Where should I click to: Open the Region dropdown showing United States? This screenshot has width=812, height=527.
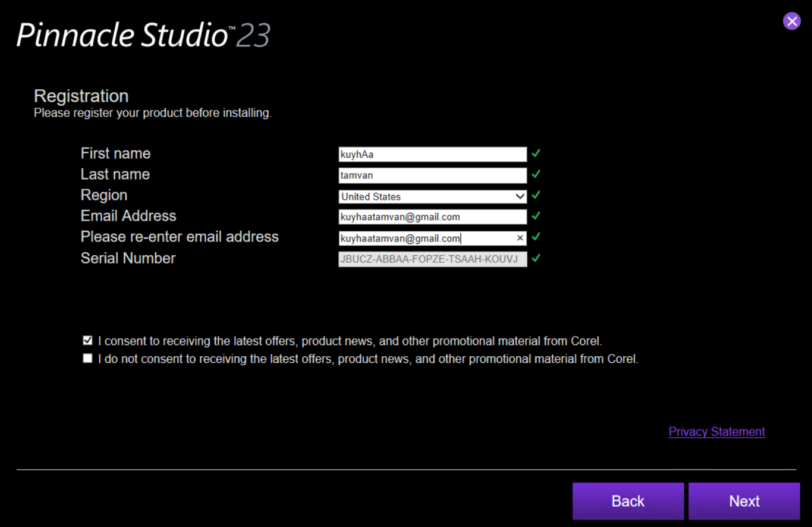tap(433, 196)
